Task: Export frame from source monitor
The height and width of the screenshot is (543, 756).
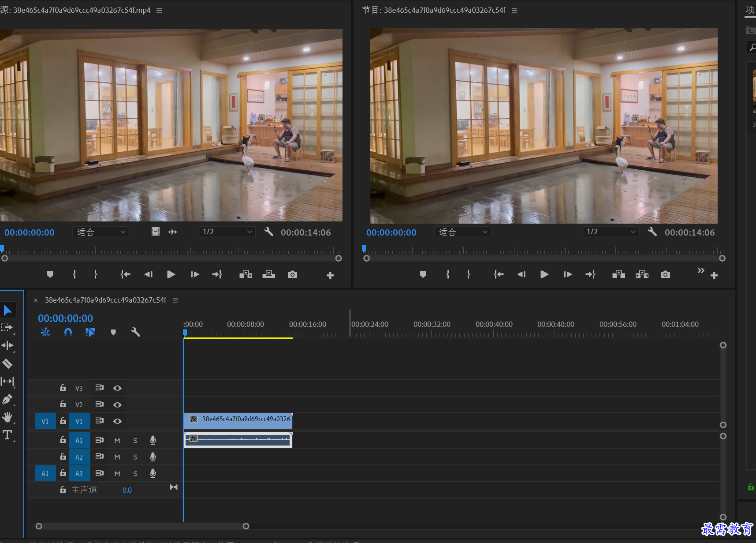Action: [292, 274]
